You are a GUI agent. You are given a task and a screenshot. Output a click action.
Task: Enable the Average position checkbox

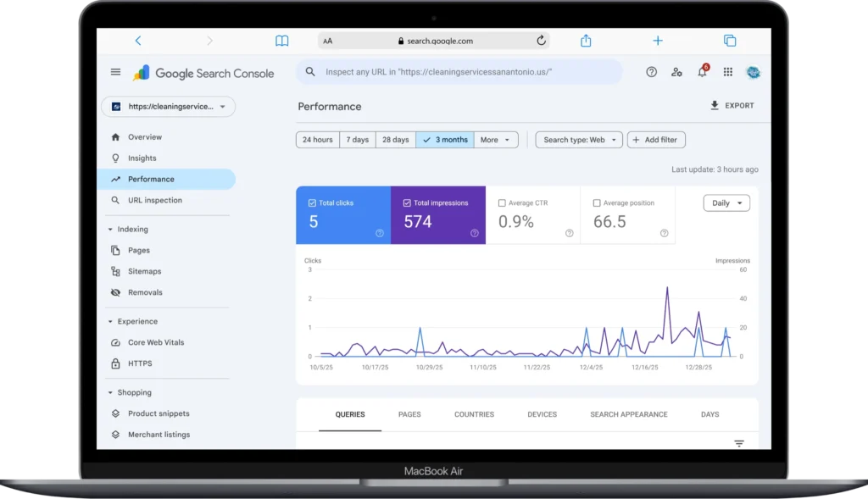597,203
